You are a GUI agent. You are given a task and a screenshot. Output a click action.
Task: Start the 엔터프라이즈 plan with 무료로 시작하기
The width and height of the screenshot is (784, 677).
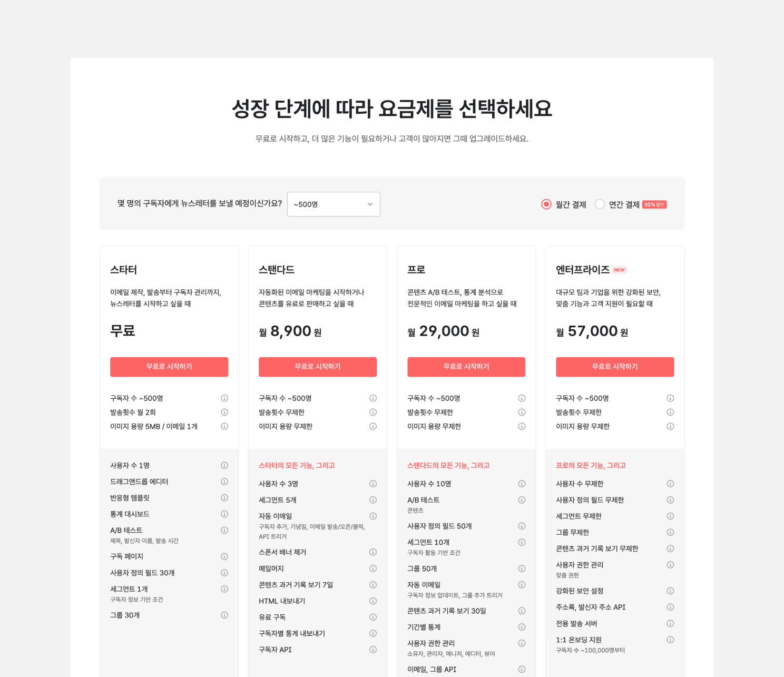coord(615,367)
